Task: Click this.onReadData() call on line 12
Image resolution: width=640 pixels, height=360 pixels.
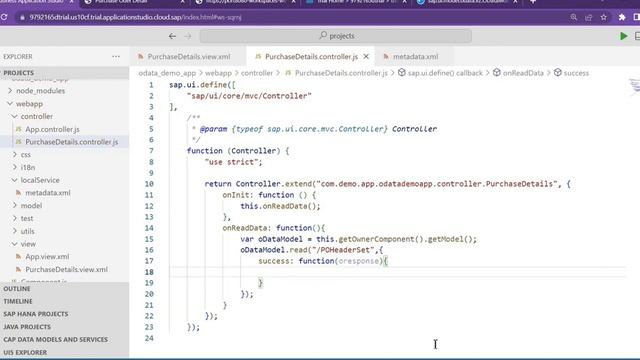Action: 280,206
